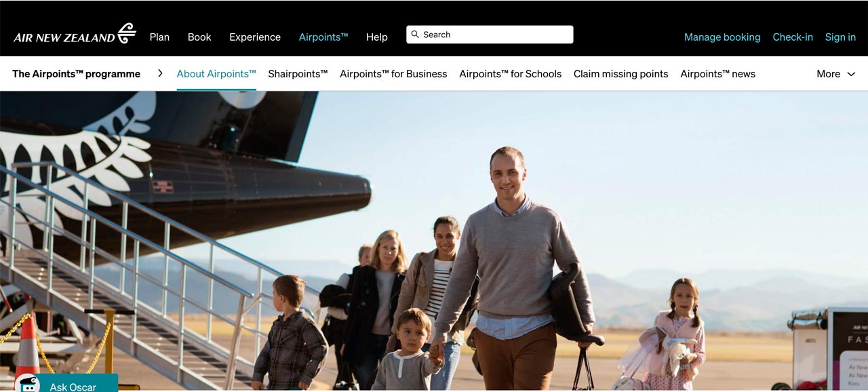Image resolution: width=868 pixels, height=392 pixels.
Task: Select the About Airpoints tab
Action: click(x=216, y=74)
